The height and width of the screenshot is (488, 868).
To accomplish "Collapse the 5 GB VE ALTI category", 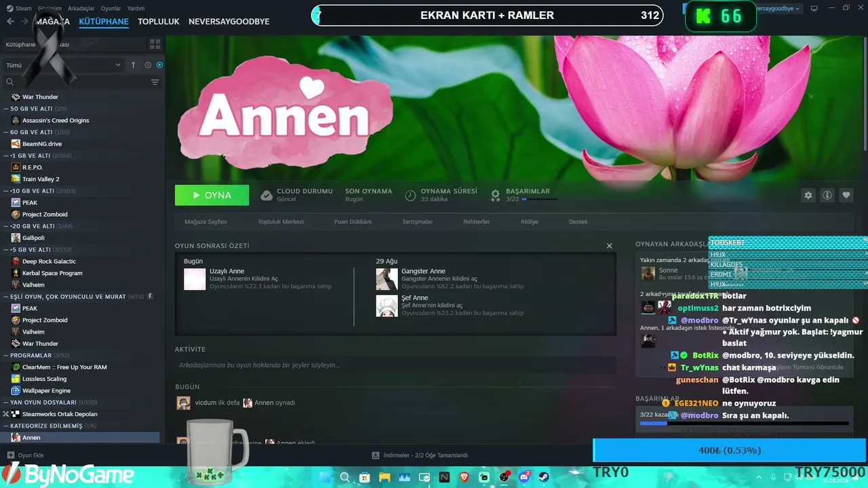I will tap(6, 249).
